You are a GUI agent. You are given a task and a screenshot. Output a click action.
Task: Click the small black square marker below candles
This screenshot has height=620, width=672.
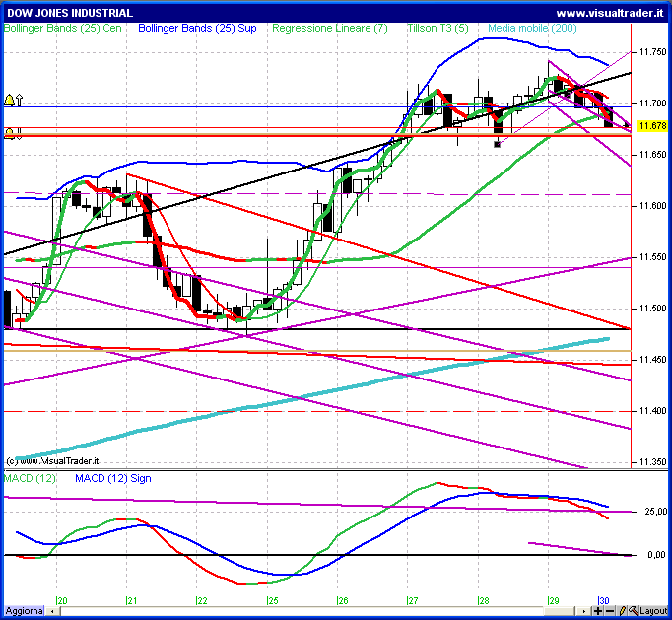[498, 145]
